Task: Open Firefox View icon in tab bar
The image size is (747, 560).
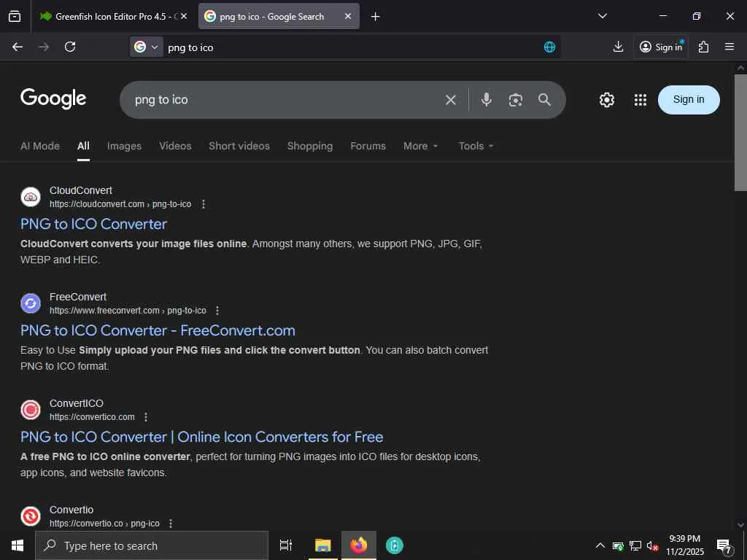Action: 15,16
